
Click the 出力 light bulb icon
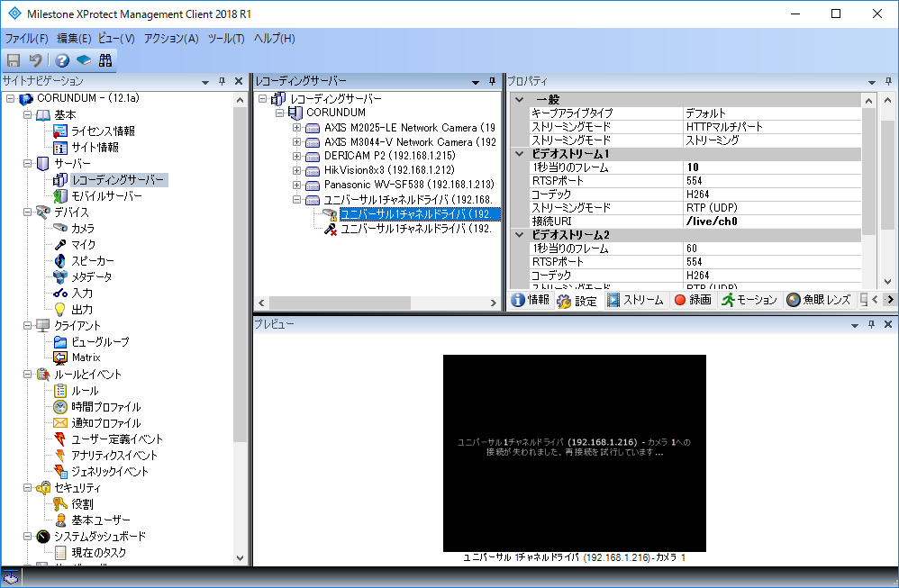click(x=60, y=310)
